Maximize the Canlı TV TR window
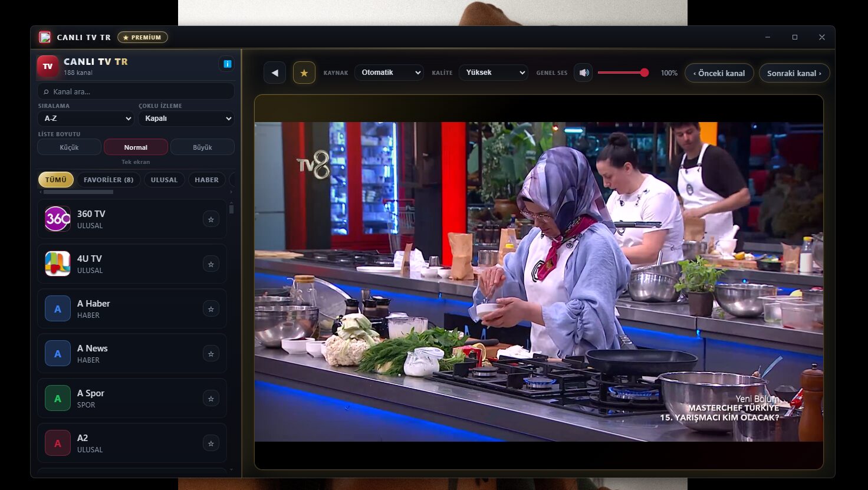The width and height of the screenshot is (868, 490). (795, 37)
